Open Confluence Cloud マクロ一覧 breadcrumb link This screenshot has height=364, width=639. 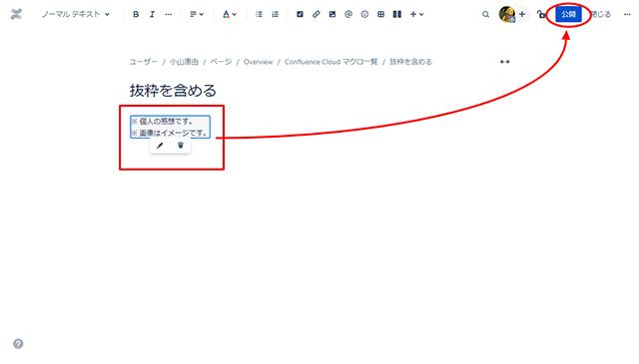coord(330,62)
